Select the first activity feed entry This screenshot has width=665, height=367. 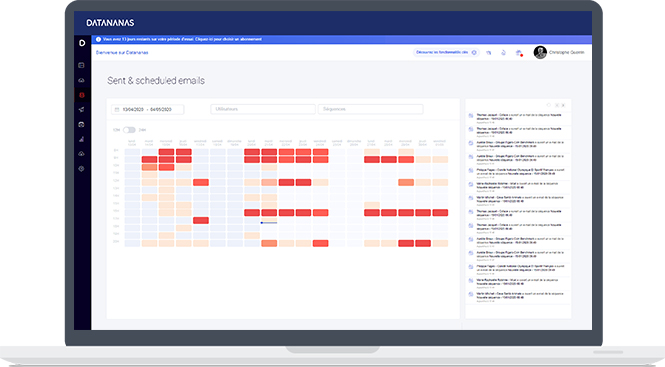pyautogui.click(x=518, y=118)
